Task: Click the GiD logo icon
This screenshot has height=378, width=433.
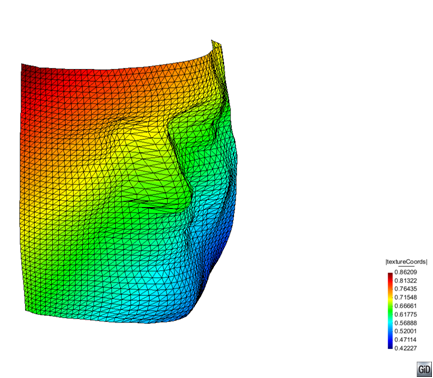Action: [424, 369]
